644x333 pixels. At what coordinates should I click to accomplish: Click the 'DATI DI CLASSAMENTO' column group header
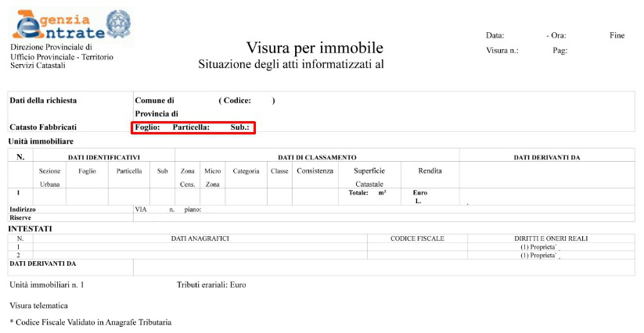[x=317, y=157]
